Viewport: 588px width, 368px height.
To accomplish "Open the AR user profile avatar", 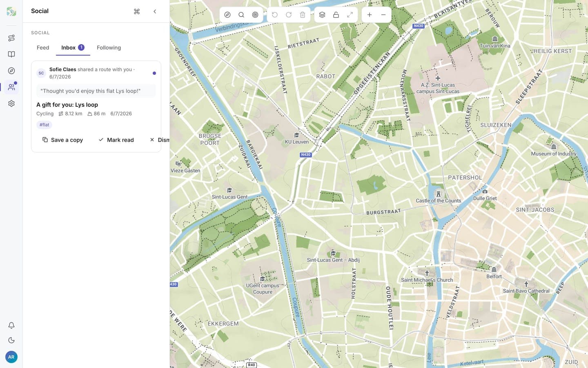I will click(x=11, y=357).
